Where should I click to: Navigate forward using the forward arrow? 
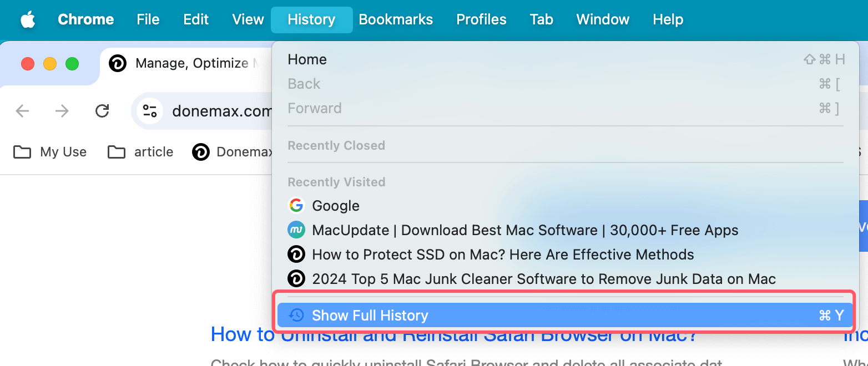pos(62,111)
